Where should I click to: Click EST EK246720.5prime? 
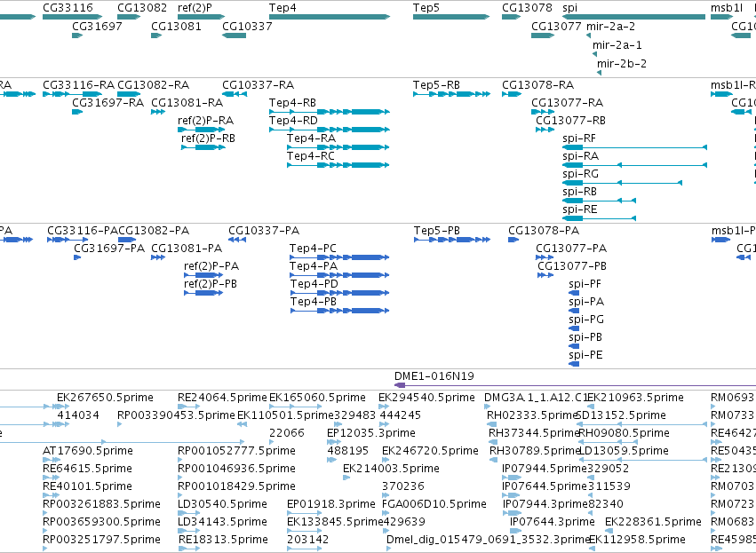point(430,451)
